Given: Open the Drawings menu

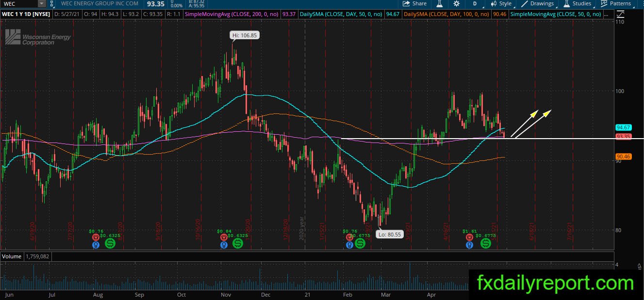Looking at the screenshot, I should (537, 3).
